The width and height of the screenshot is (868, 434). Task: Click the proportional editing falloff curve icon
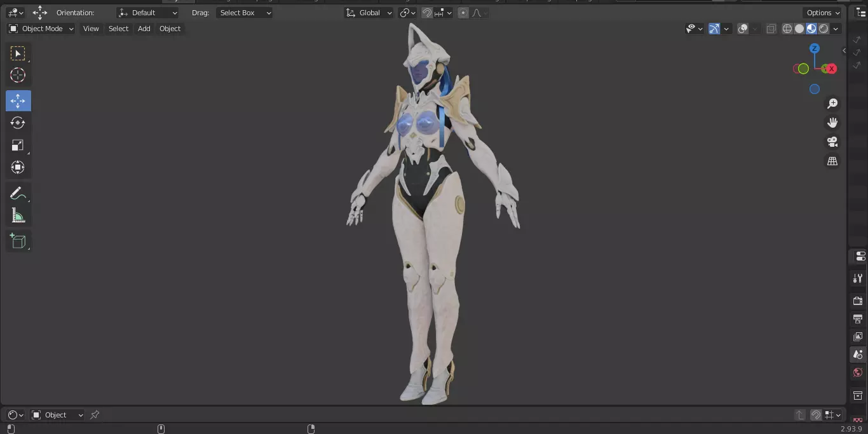coord(477,13)
